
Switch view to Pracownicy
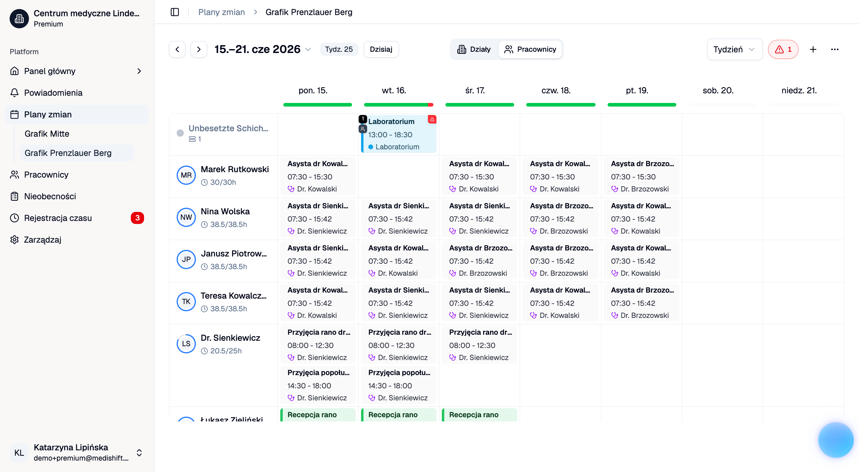pyautogui.click(x=530, y=49)
